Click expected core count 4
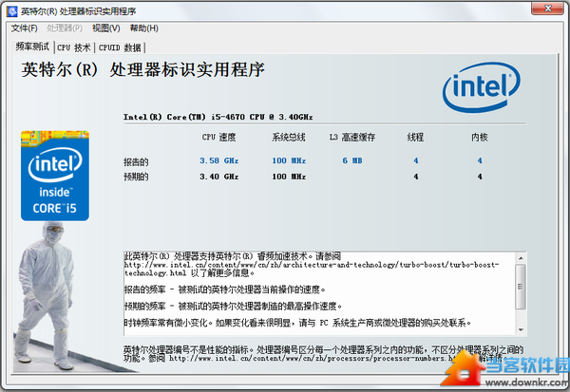The width and height of the screenshot is (570, 392). pyautogui.click(x=480, y=177)
